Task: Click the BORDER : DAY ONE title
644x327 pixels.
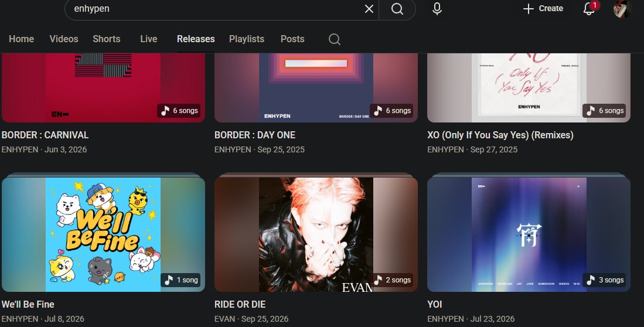Action: tap(255, 135)
